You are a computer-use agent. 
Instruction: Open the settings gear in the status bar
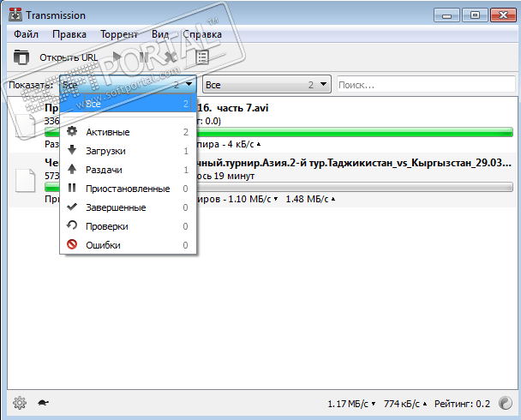(20, 403)
